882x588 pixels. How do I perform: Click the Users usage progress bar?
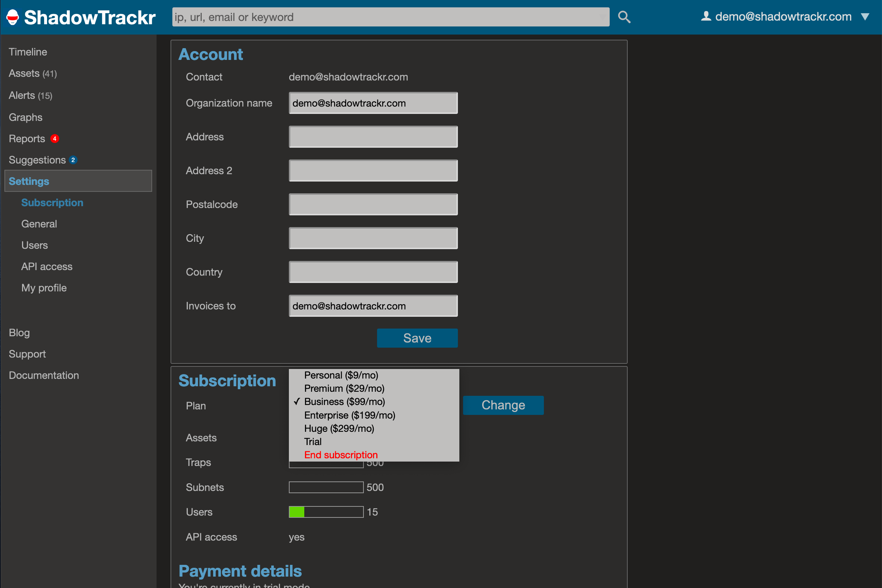[326, 512]
